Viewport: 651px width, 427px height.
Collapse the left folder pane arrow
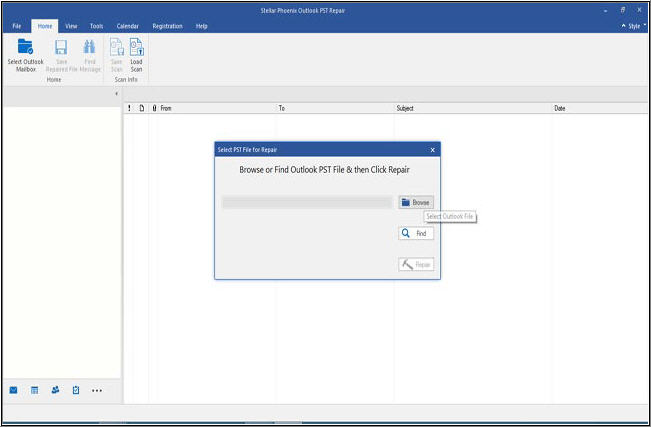[117, 94]
